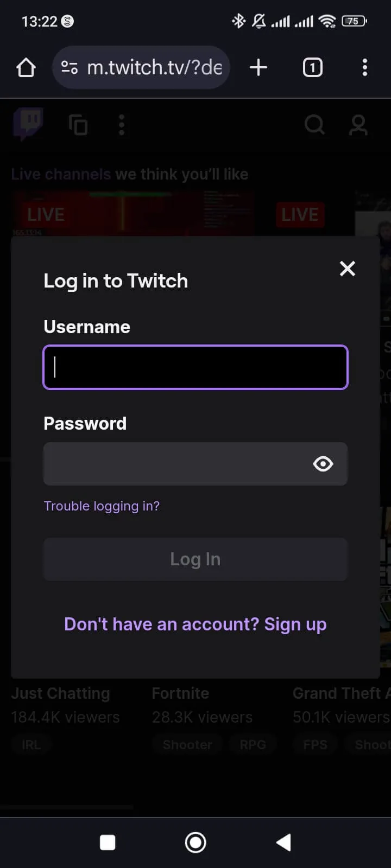The width and height of the screenshot is (391, 868).
Task: Click the Password input field
Action: (176, 464)
